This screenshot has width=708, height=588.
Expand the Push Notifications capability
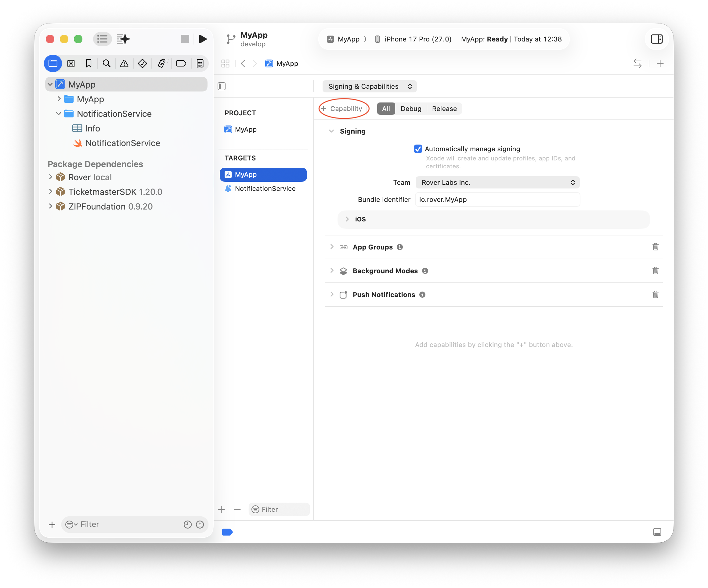click(x=332, y=295)
